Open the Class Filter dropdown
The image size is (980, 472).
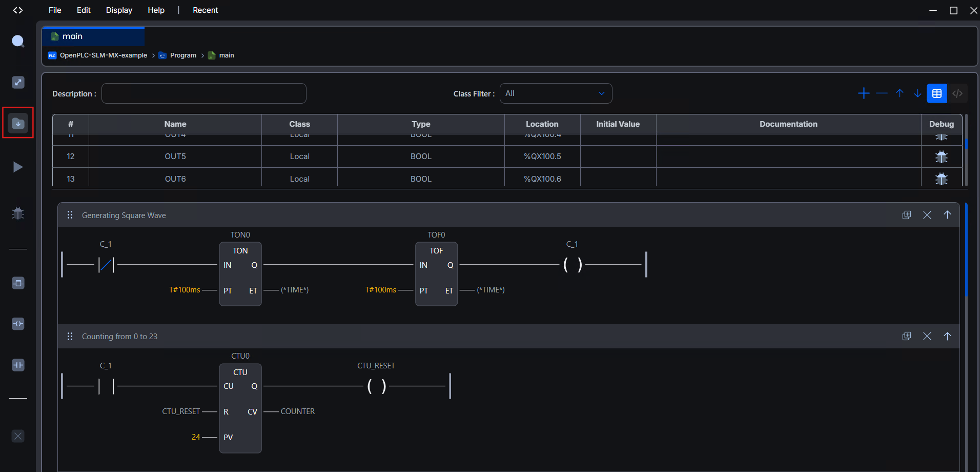556,93
